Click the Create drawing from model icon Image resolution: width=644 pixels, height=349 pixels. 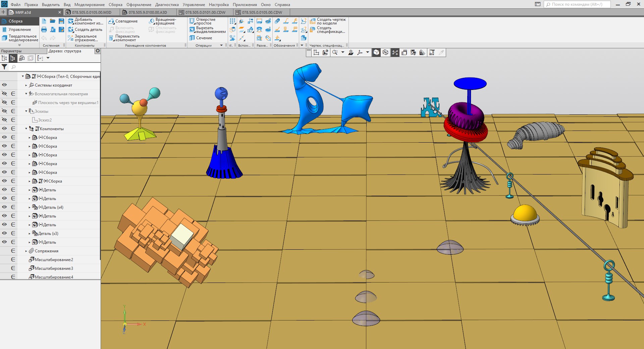pos(313,21)
